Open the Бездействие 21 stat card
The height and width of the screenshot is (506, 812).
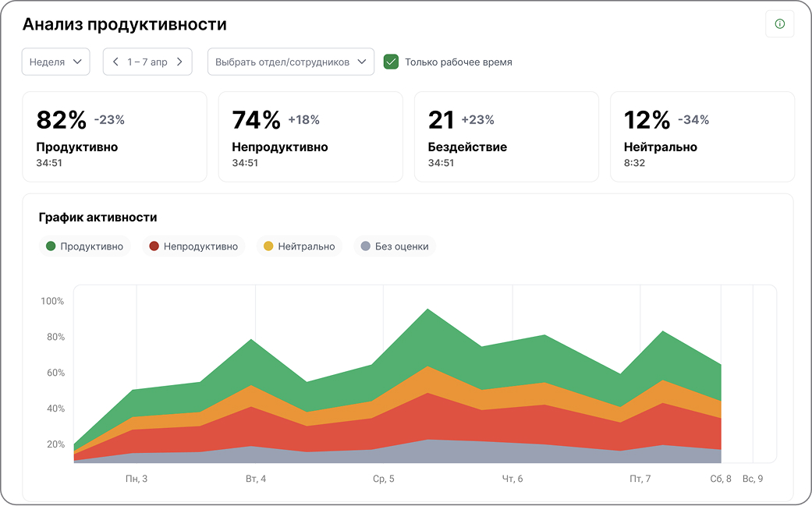(506, 136)
